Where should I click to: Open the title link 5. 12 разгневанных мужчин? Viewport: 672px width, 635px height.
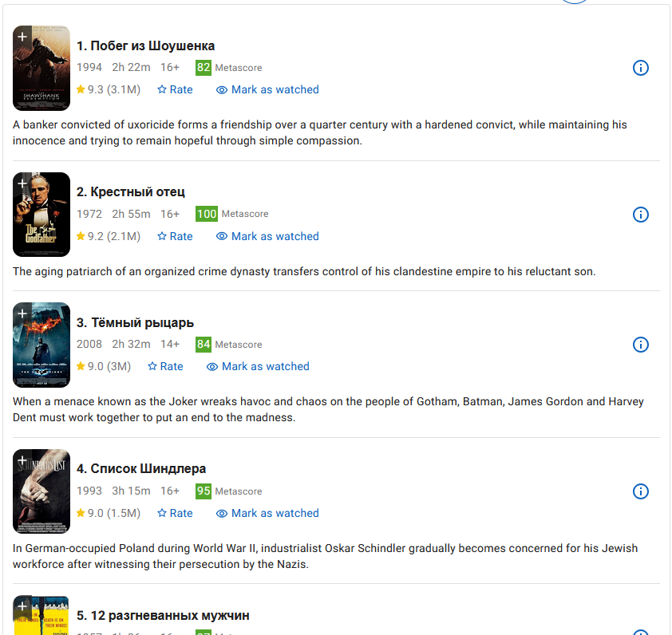163,615
